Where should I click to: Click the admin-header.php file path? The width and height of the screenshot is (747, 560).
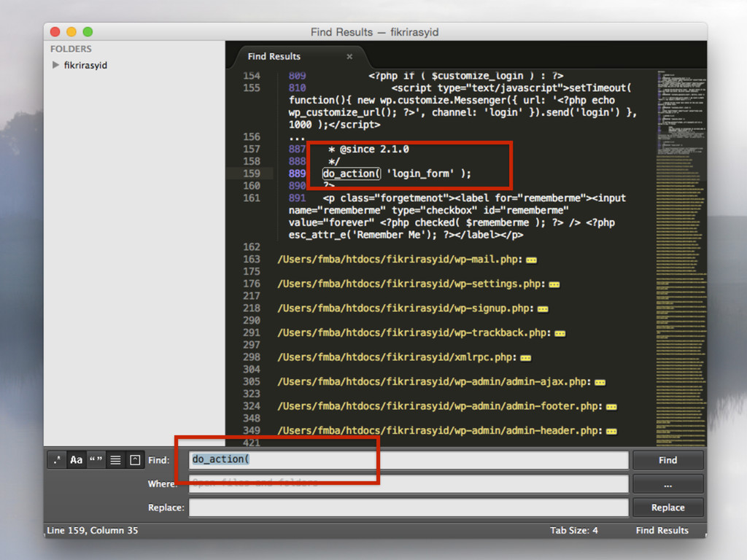[x=440, y=431]
